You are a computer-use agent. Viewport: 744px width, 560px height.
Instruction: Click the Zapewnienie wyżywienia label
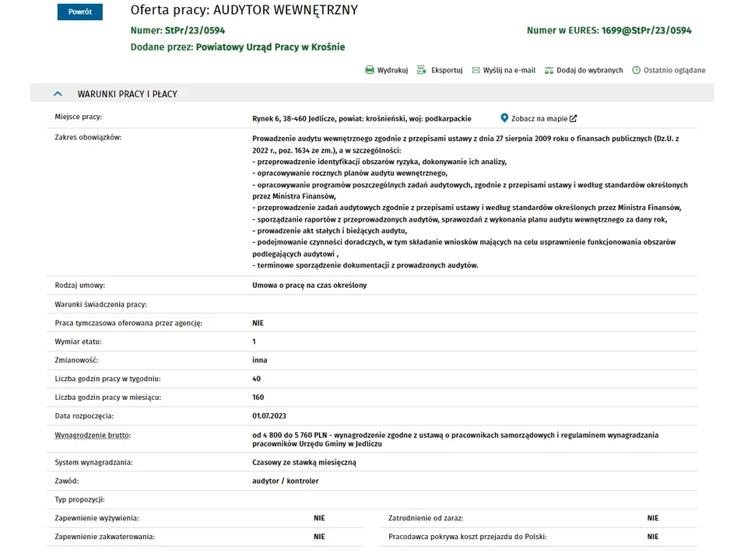tap(97, 518)
